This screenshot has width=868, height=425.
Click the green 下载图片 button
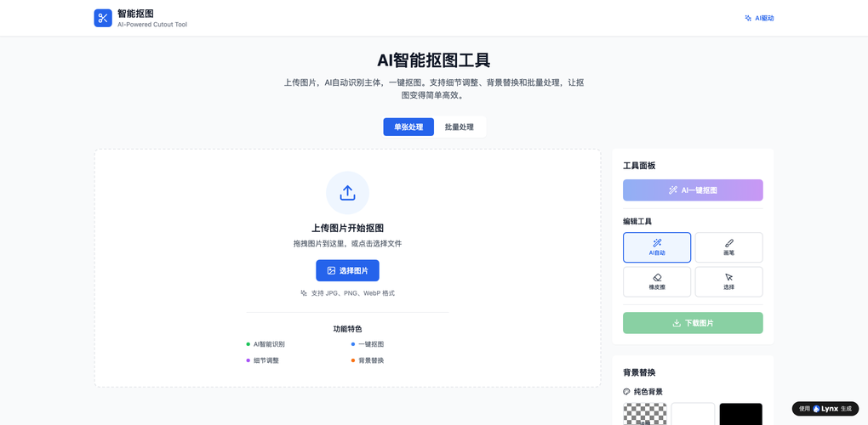(693, 323)
